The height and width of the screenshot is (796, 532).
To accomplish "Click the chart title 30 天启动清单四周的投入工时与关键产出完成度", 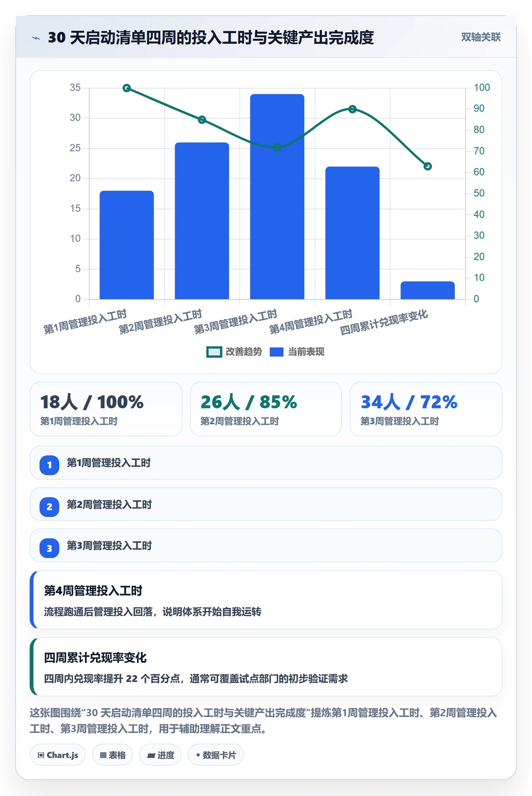I will (x=211, y=38).
